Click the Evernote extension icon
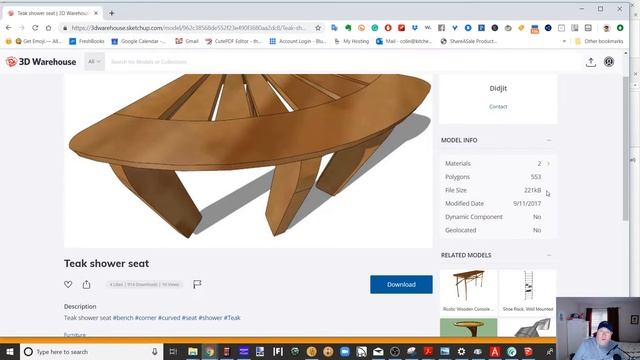Viewport: 640px width, 360px height. (348, 28)
